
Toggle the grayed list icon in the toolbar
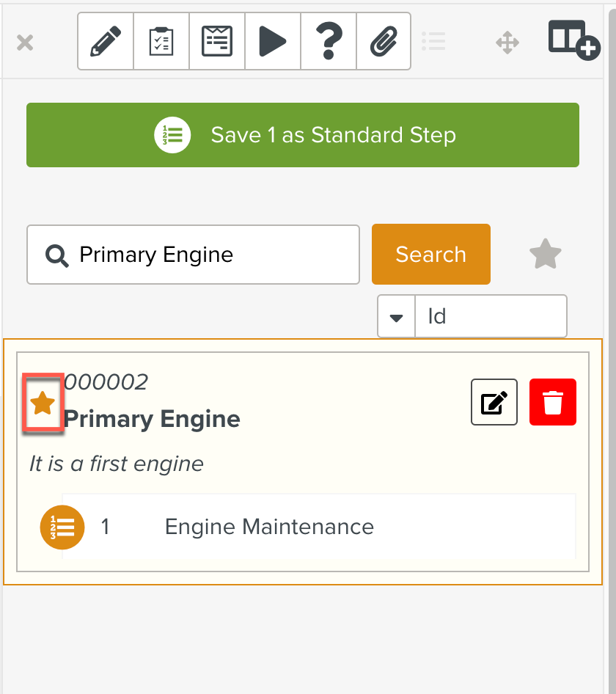coord(434,42)
